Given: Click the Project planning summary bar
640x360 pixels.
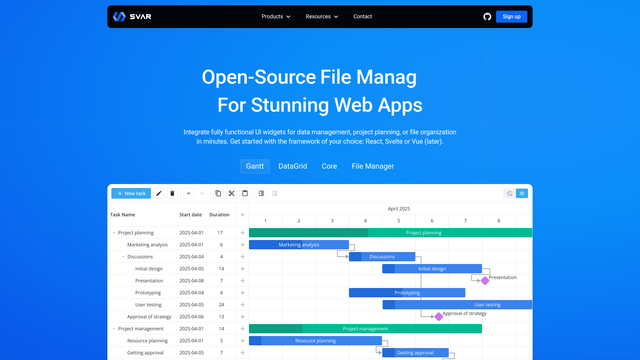Looking at the screenshot, I should (391, 233).
